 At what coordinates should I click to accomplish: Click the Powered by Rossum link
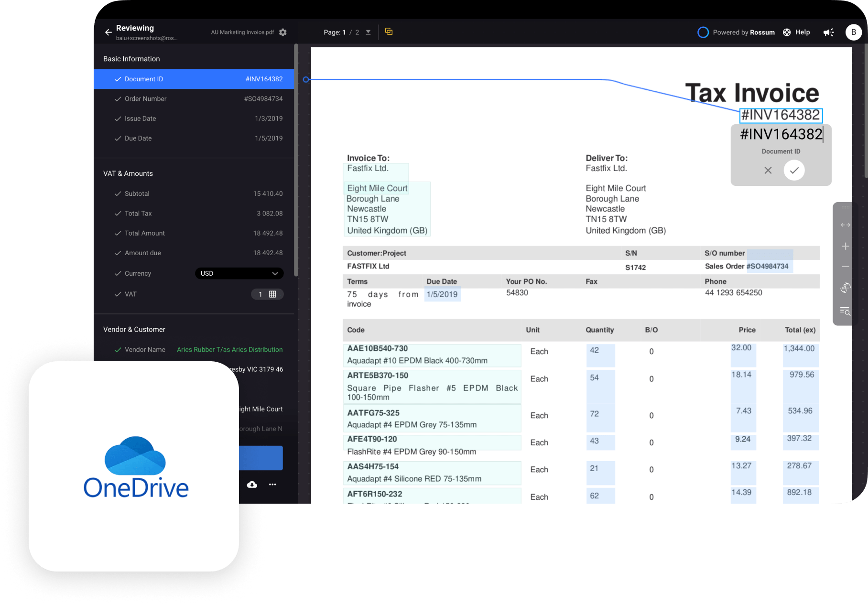point(736,32)
